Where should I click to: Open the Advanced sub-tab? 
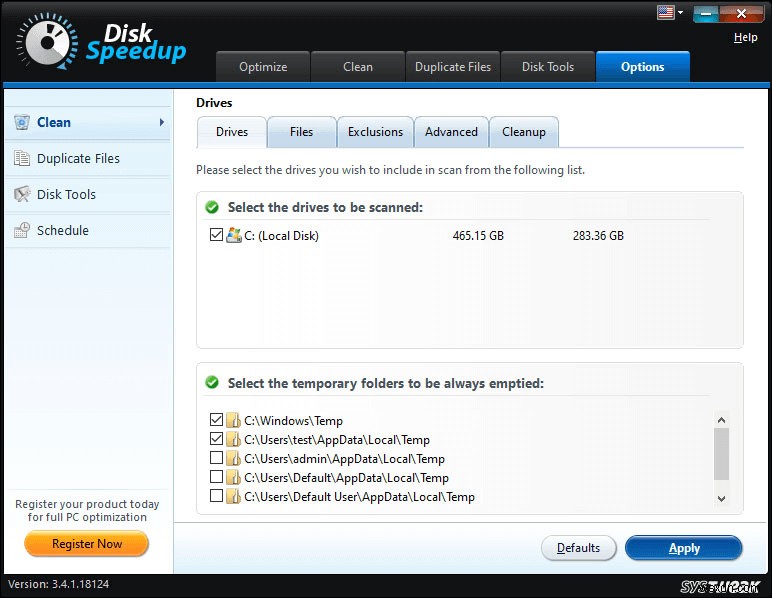coord(451,132)
